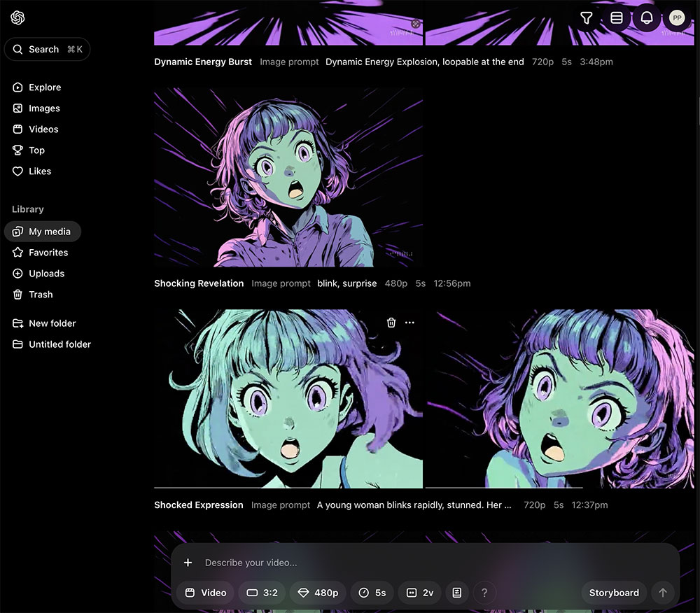The height and width of the screenshot is (613, 700).
Task: Open the Search field
Action: tap(48, 49)
